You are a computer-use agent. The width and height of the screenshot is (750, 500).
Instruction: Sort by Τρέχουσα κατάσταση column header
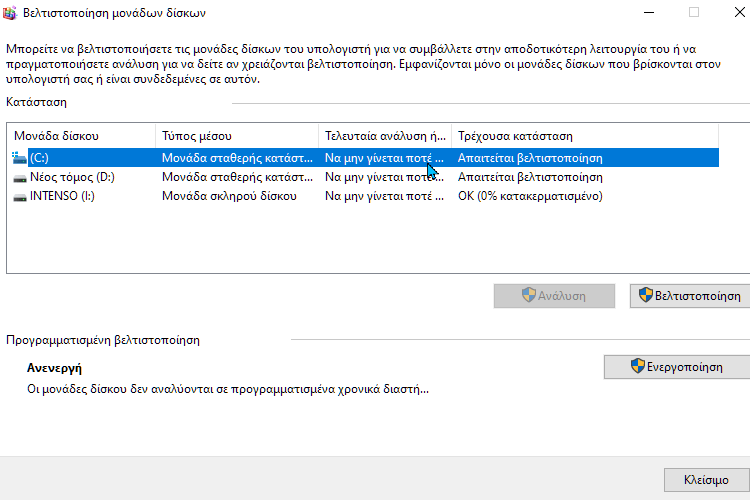pyautogui.click(x=585, y=136)
